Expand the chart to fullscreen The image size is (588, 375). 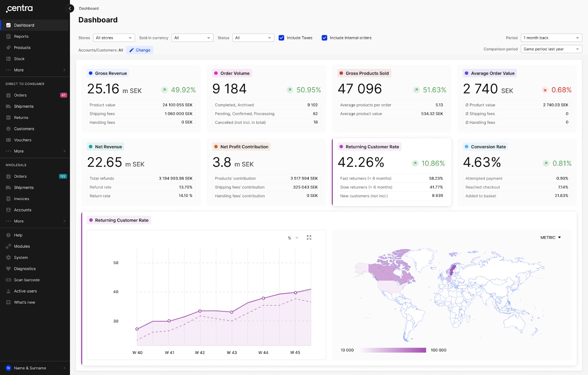309,238
